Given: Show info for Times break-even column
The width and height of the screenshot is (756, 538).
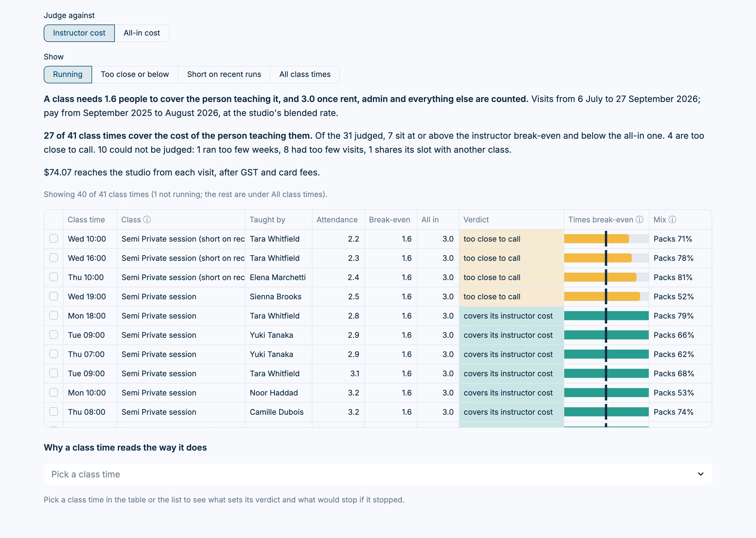Looking at the screenshot, I should tap(639, 220).
